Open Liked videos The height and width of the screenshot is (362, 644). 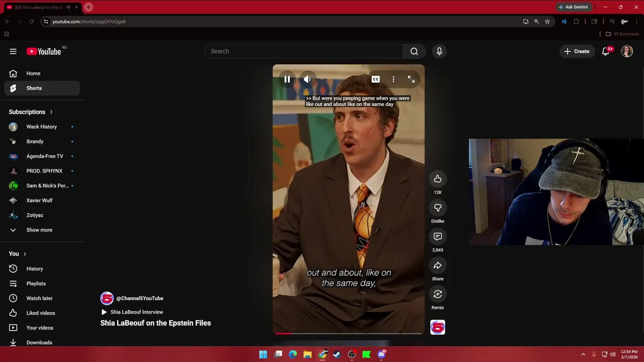tap(42, 313)
